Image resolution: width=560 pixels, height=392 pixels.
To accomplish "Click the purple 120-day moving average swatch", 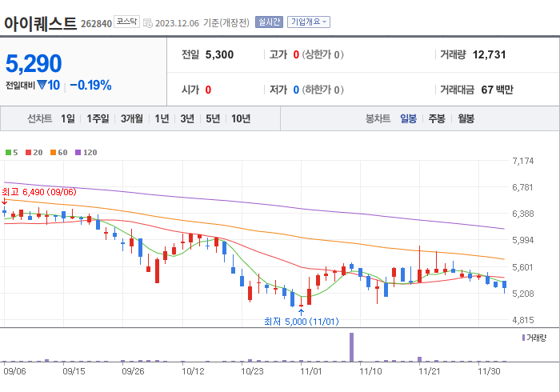I will coord(78,153).
